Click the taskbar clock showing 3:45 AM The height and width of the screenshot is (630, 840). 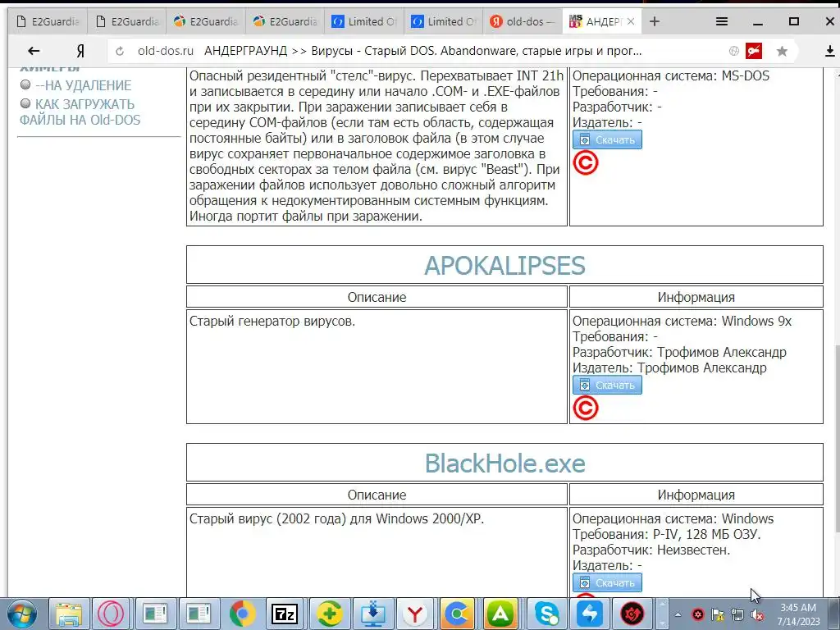[798, 614]
